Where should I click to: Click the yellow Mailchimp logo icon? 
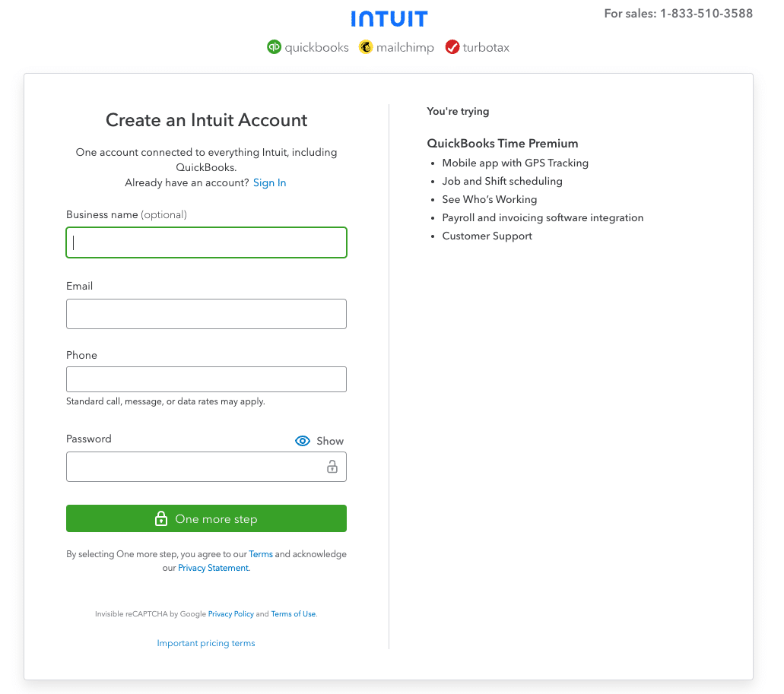tap(366, 47)
